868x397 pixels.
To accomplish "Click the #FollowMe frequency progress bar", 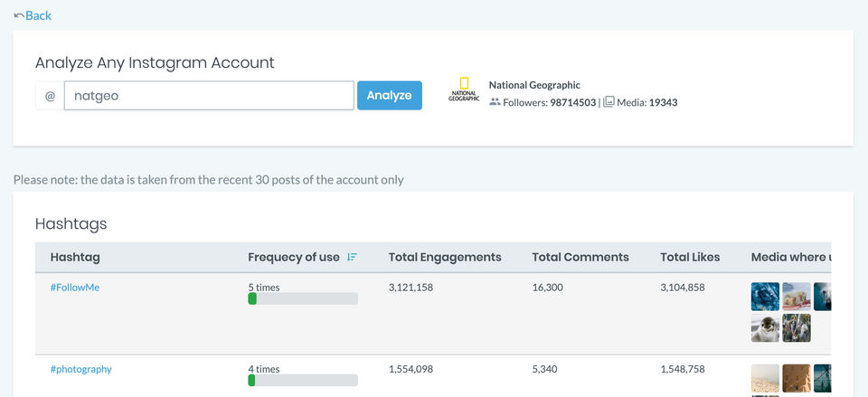I will 303,299.
